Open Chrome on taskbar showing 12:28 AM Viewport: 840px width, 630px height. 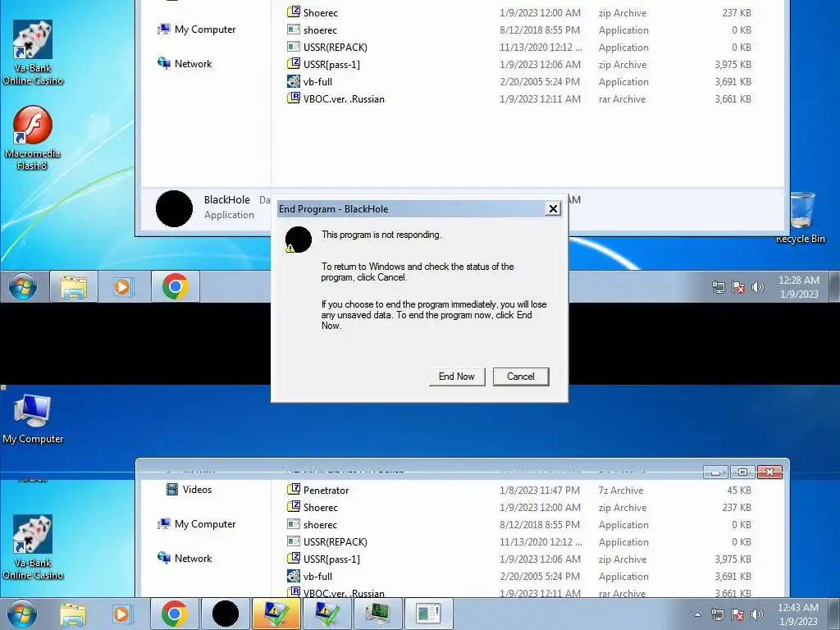tap(176, 286)
